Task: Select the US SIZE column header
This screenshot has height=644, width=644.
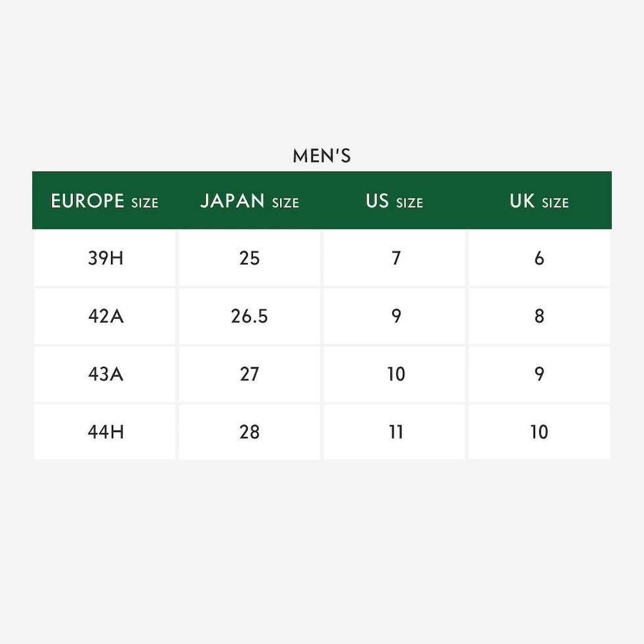Action: (394, 201)
